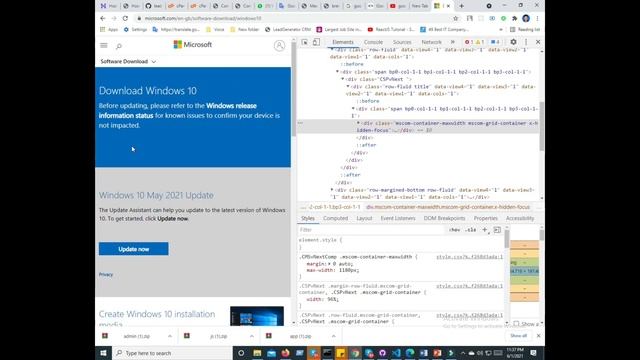This screenshot has height=360, width=640.
Task: Go to Microsoft logo home link
Action: tap(193, 44)
